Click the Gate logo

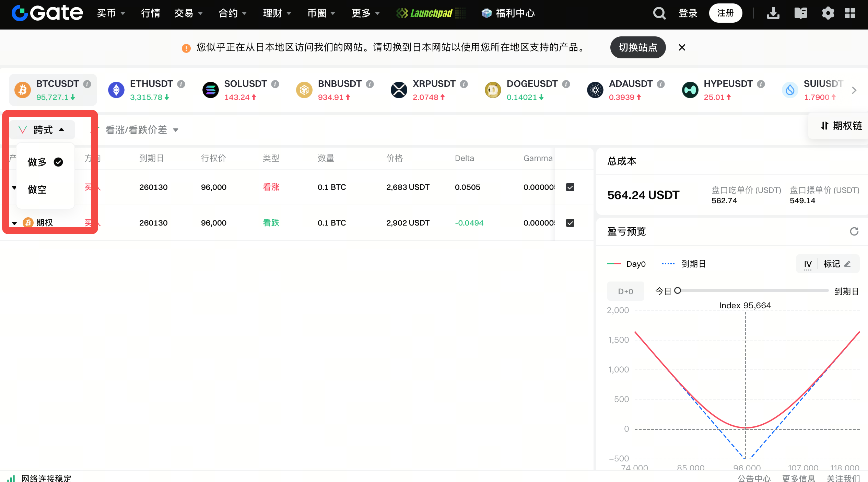point(47,13)
